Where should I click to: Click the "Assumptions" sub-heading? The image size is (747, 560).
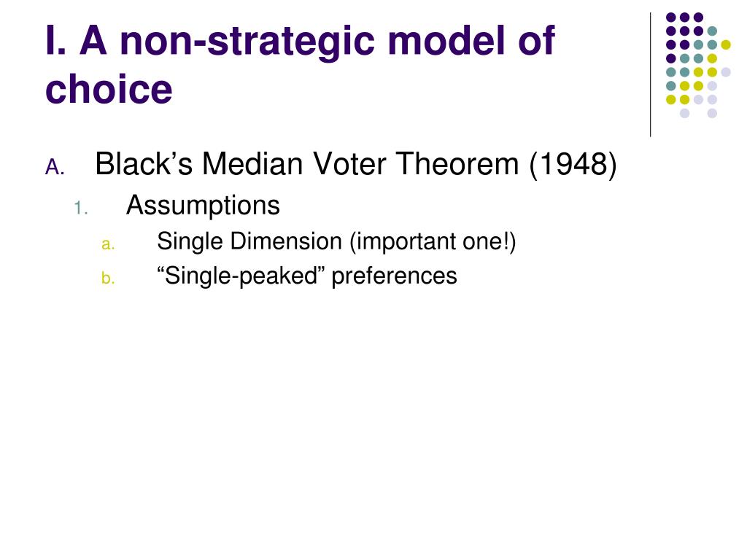click(203, 206)
